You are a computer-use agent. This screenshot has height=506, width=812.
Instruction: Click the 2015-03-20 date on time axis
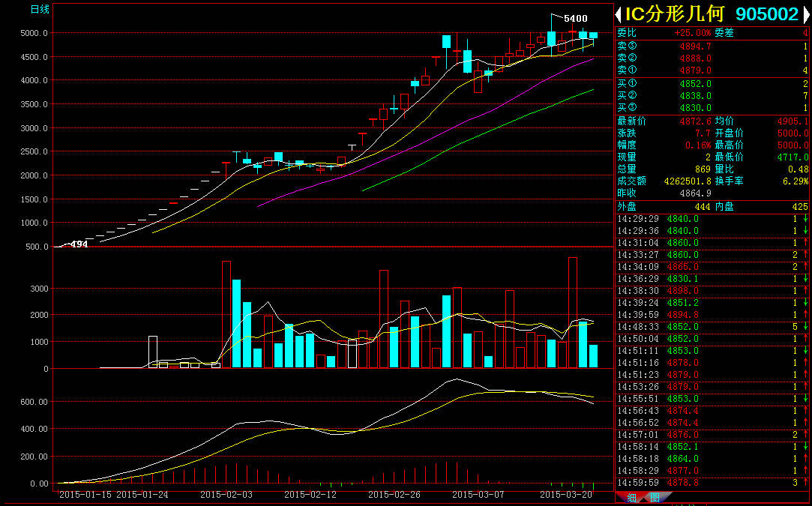tap(566, 495)
